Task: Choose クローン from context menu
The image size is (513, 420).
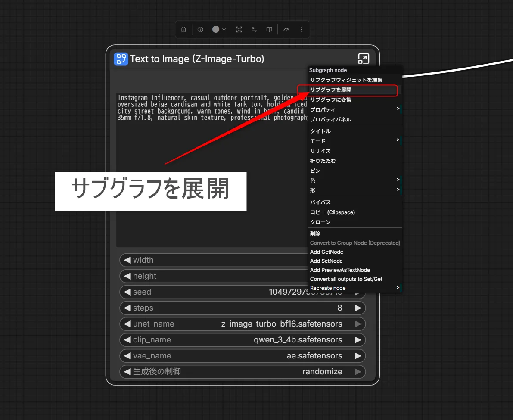Action: [355, 222]
